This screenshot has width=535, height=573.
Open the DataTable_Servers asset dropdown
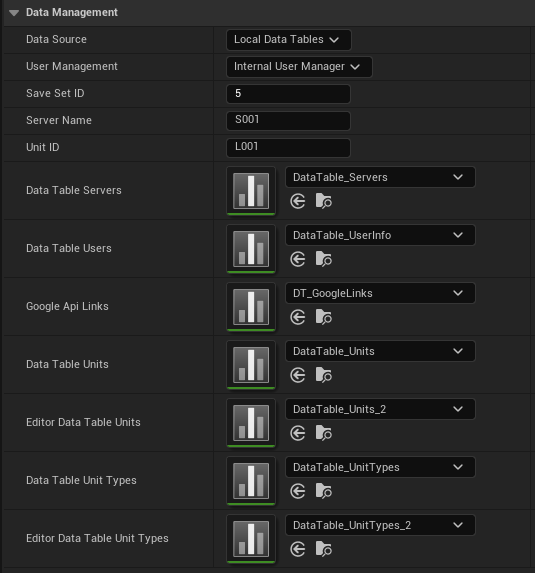(x=380, y=177)
